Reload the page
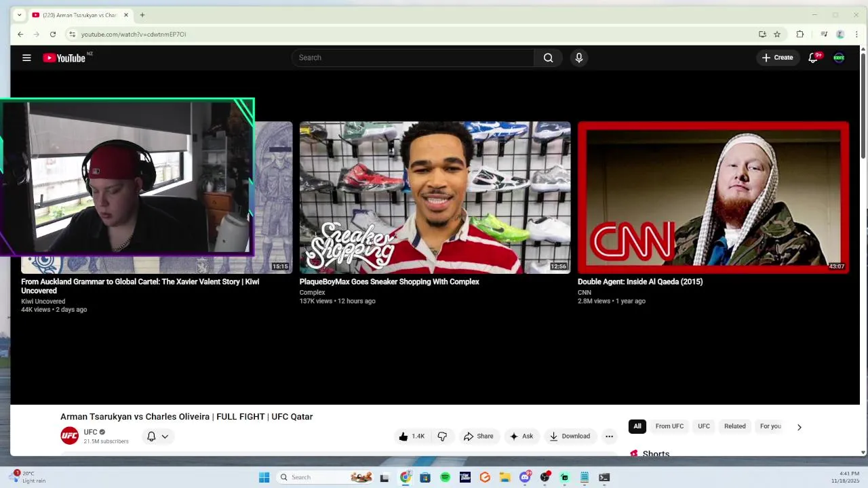868x488 pixels. coord(53,34)
